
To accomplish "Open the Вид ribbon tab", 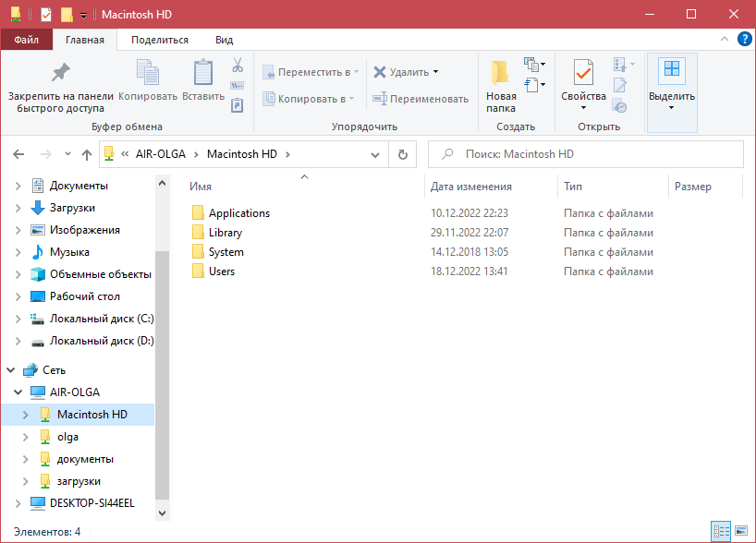I will coord(224,40).
